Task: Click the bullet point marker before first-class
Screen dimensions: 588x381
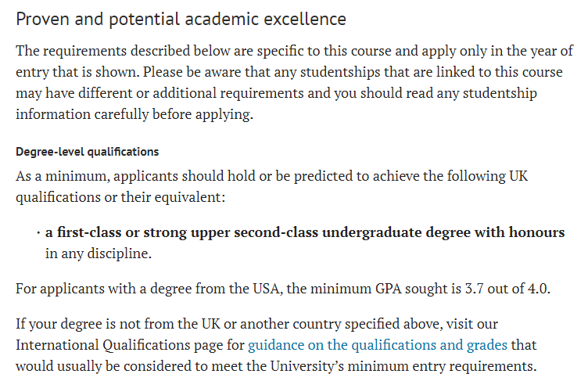Action: pos(38,233)
